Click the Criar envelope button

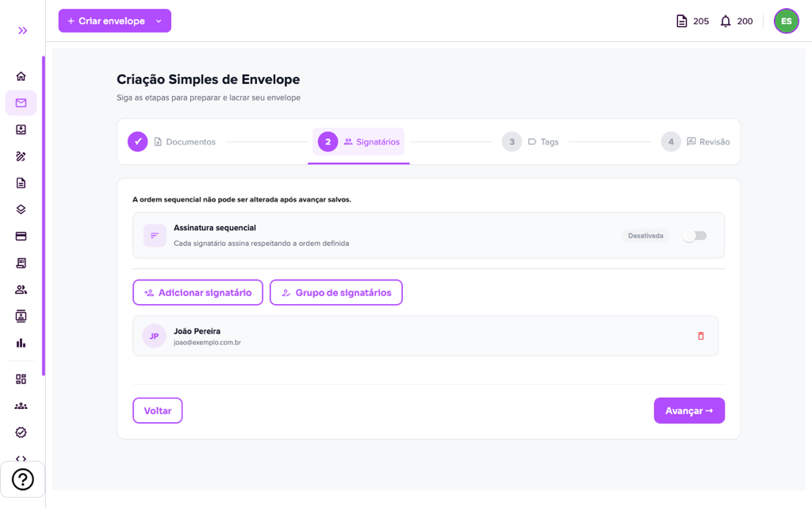pos(114,21)
